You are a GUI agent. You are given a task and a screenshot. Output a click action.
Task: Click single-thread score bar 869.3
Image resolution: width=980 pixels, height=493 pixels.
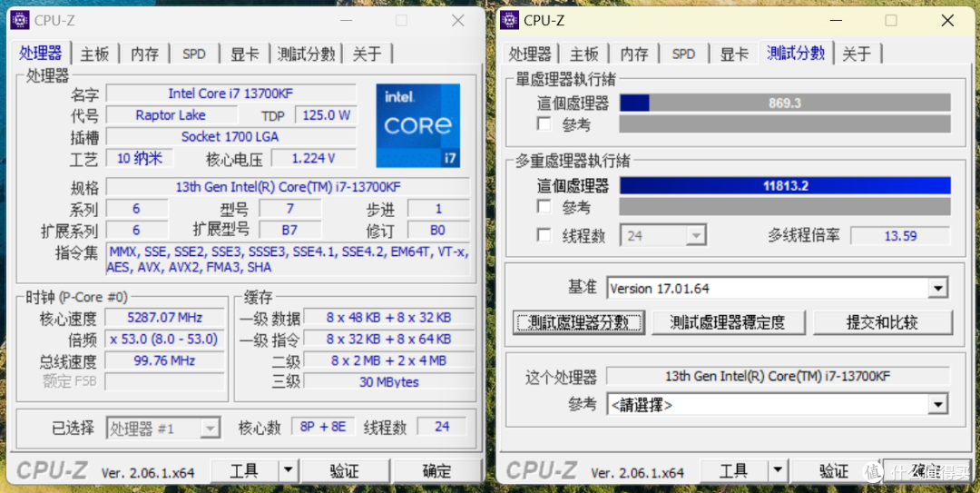[x=785, y=103]
